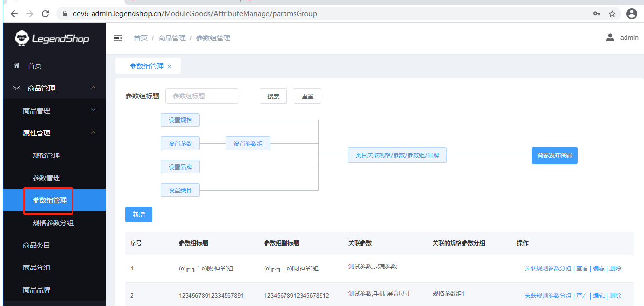Focus the 参数组标题 search field
The height and width of the screenshot is (306, 644).
(202, 96)
